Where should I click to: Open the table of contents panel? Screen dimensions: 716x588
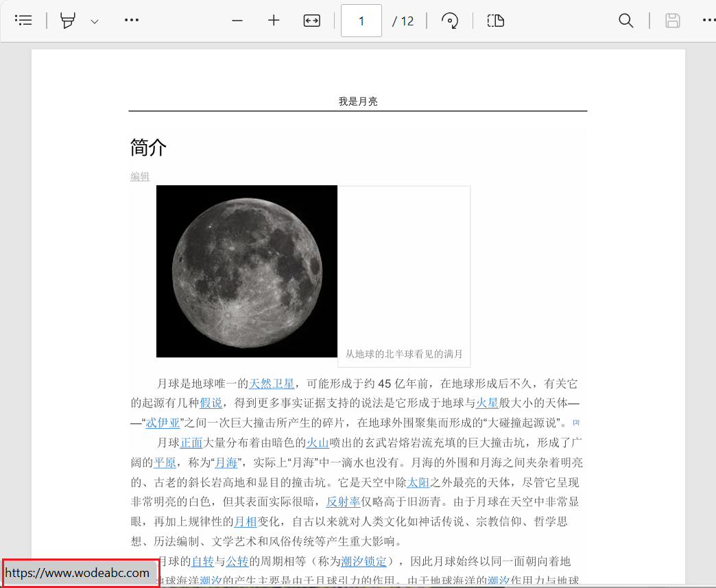[23, 20]
